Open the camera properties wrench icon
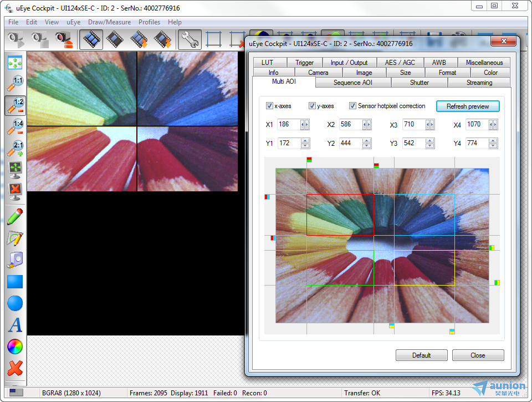This screenshot has height=402, width=532. coord(190,39)
